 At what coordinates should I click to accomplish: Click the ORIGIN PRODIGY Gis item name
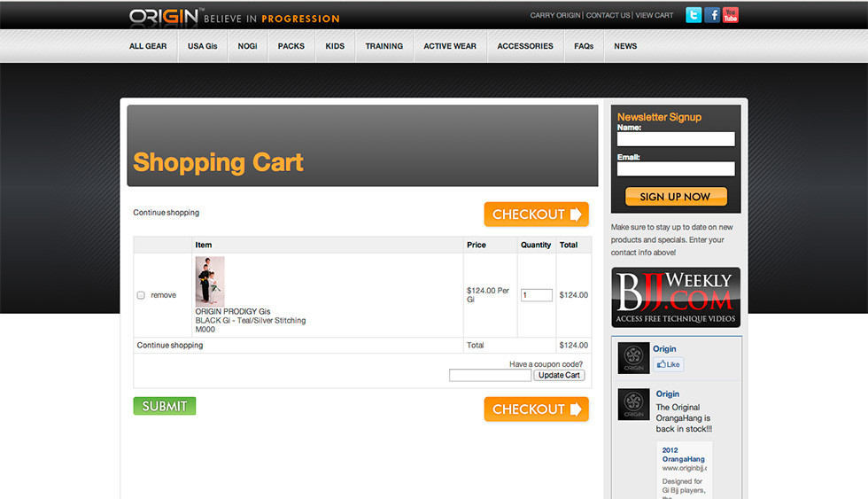[232, 312]
